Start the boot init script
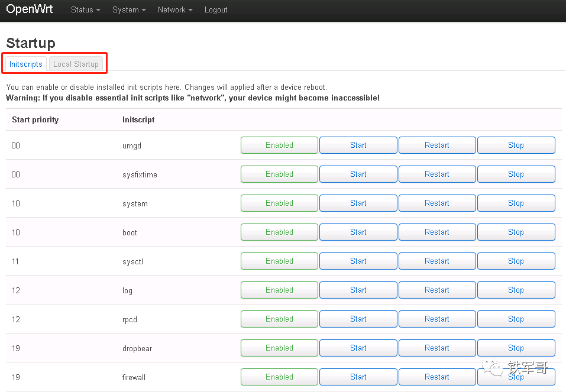This screenshot has height=392, width=566. (358, 232)
